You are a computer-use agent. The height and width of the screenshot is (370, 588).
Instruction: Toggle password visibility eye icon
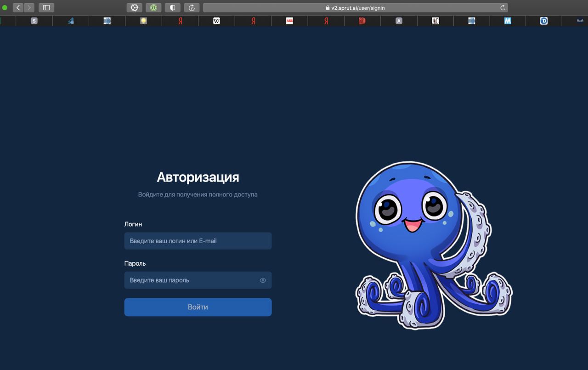click(263, 280)
